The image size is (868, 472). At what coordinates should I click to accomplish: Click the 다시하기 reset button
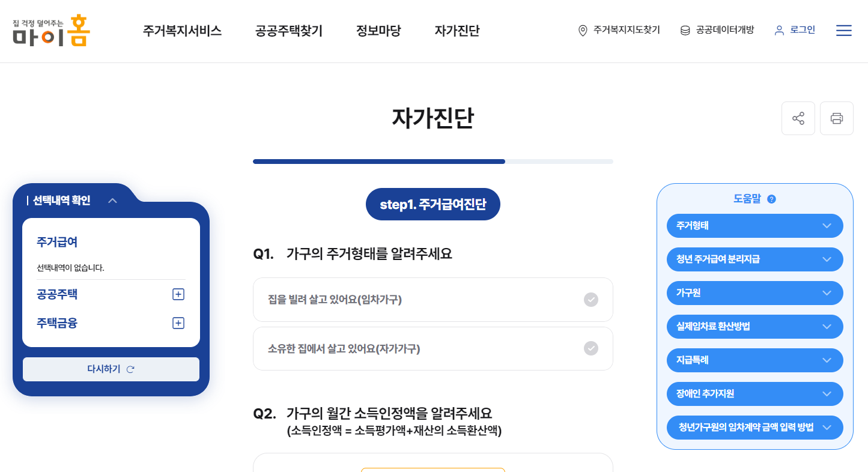(x=110, y=369)
